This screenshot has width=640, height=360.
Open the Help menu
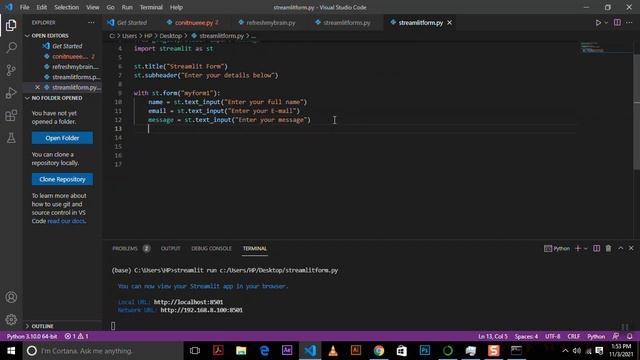tap(176, 7)
